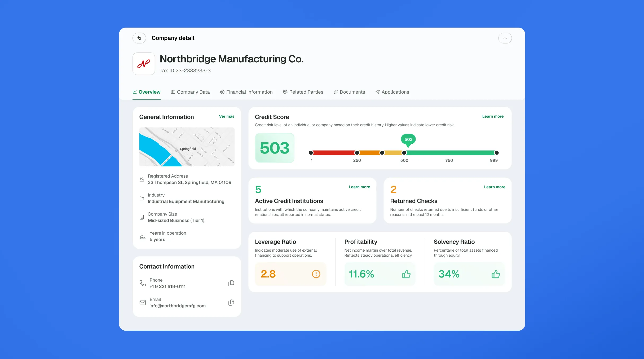Click the Related Parties handshake icon

coord(285,92)
